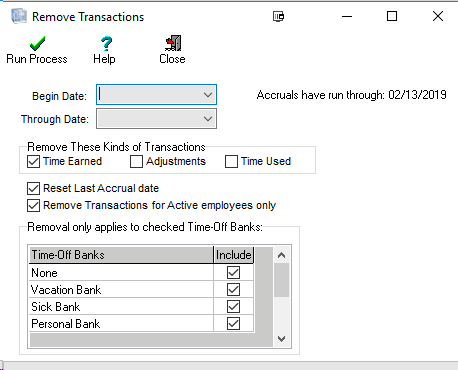Click the green checkmark Run Process icon
This screenshot has height=370, width=458.
tap(37, 43)
